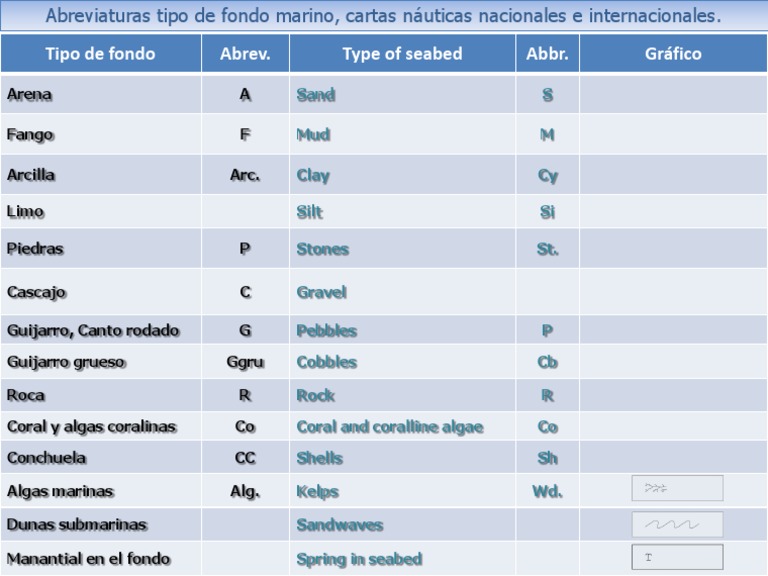Click the 'Guijarro, Canto rodado' cell

click(101, 330)
